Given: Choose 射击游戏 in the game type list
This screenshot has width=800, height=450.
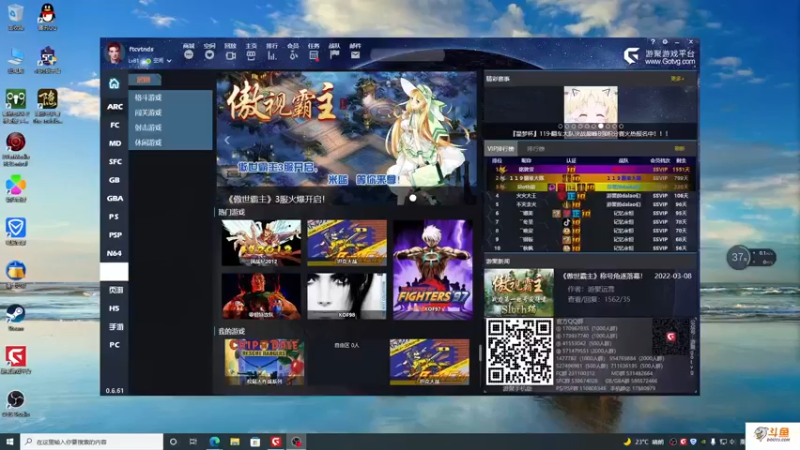Looking at the screenshot, I should tap(170, 128).
